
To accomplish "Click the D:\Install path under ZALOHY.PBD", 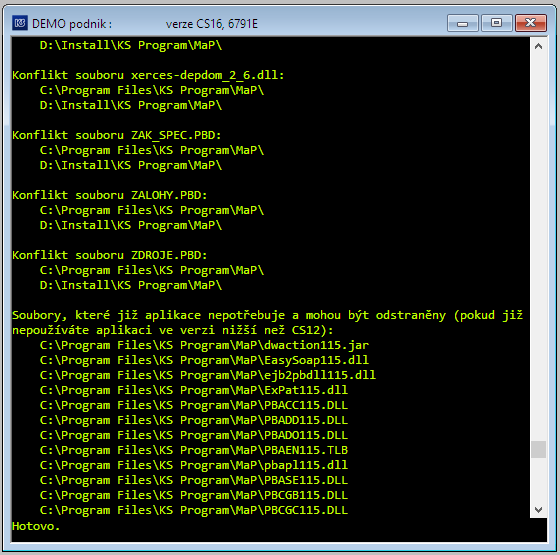I will point(131,225).
